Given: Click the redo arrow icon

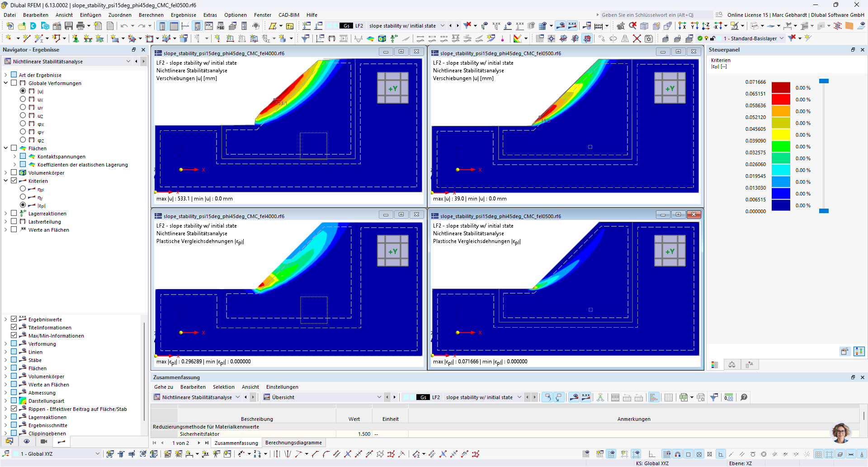Looking at the screenshot, I should 142,26.
